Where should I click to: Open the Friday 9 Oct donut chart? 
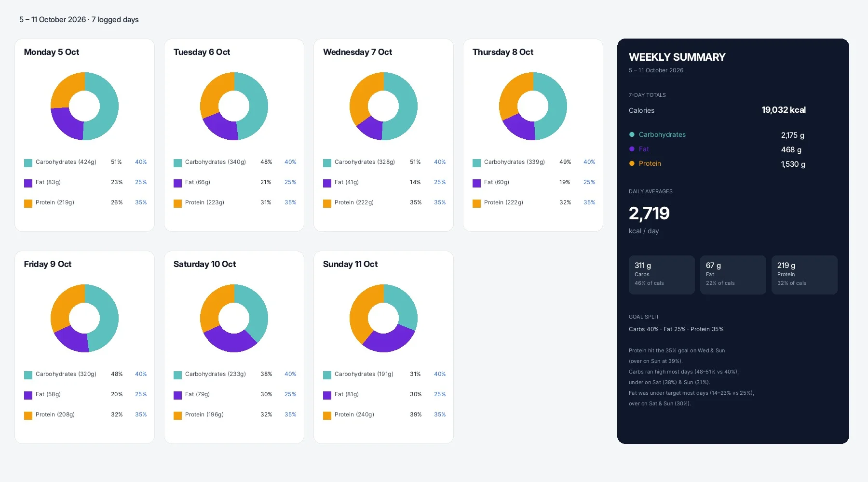84,318
